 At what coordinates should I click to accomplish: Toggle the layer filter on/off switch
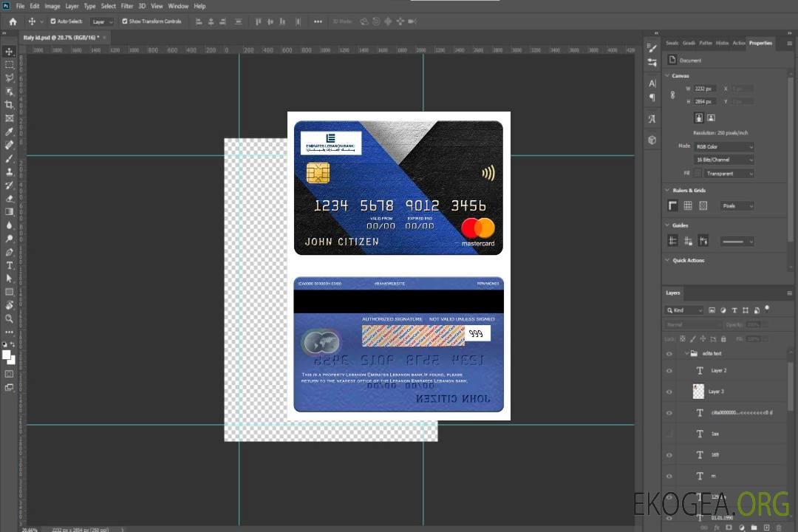[x=768, y=309]
